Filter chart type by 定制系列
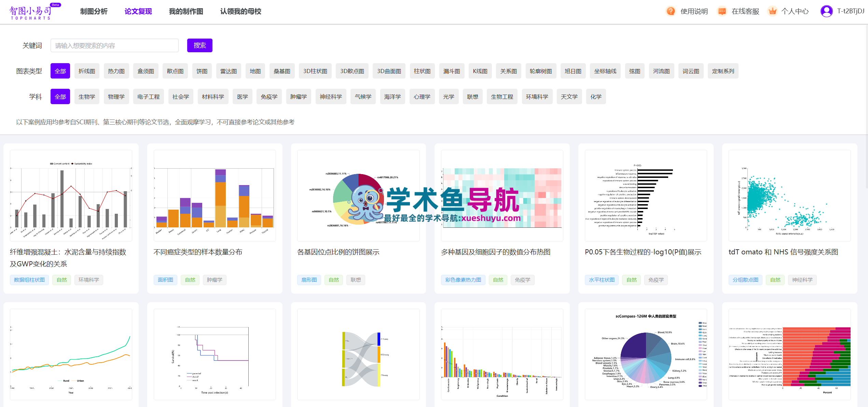The image size is (868, 407). click(x=723, y=71)
